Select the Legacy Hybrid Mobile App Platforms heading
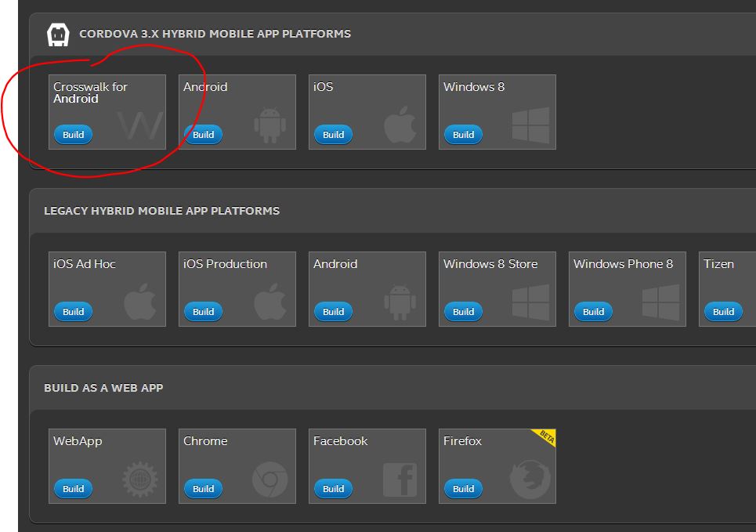Image resolution: width=756 pixels, height=532 pixels. pos(161,211)
